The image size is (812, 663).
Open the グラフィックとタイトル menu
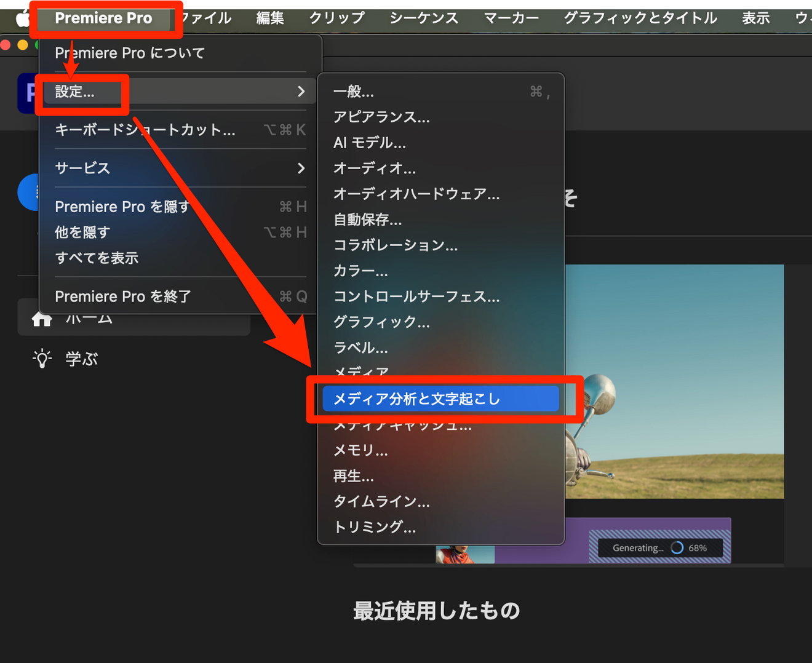coord(640,18)
